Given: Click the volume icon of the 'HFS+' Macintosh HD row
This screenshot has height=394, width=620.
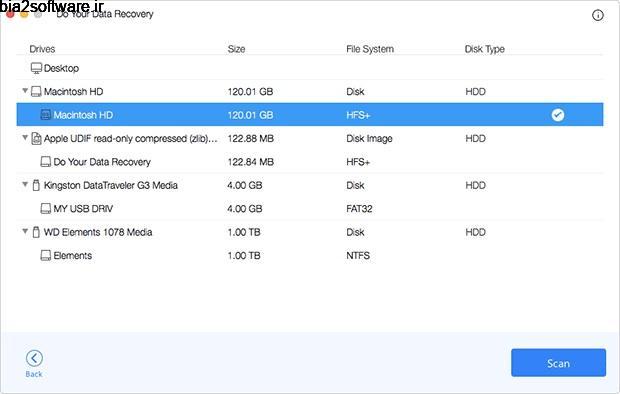Looking at the screenshot, I should 46,115.
